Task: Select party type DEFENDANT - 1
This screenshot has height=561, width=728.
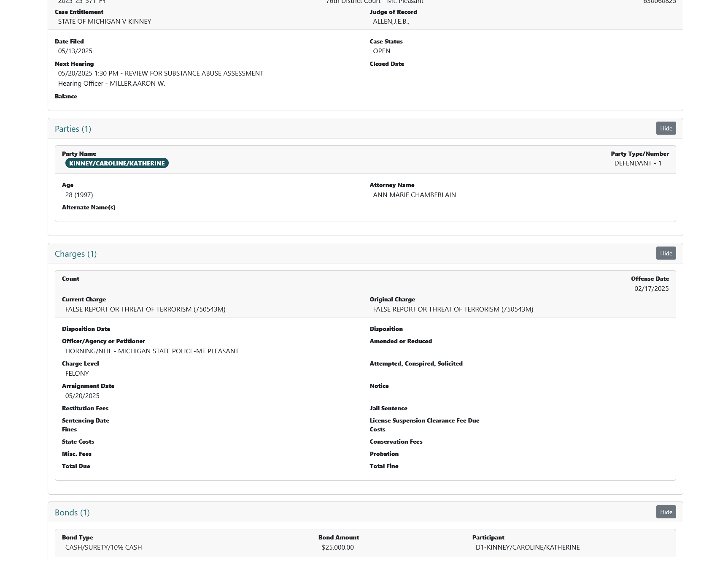Action: 638,163
